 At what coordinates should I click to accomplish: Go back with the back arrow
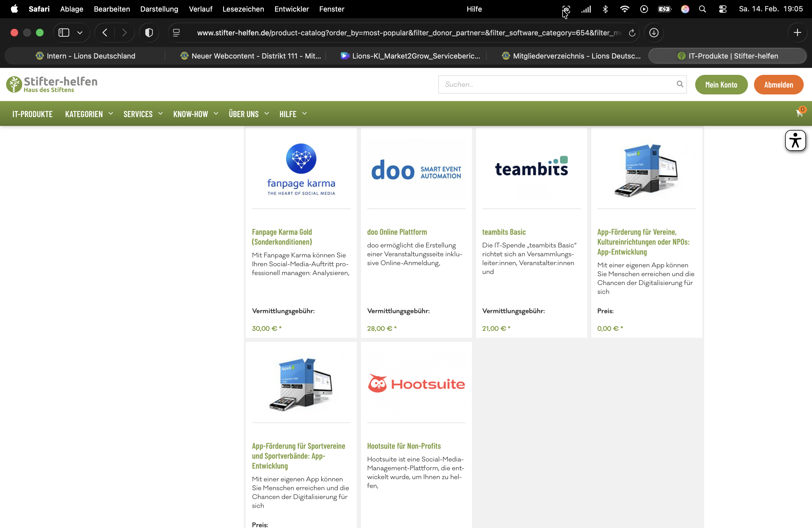(105, 33)
